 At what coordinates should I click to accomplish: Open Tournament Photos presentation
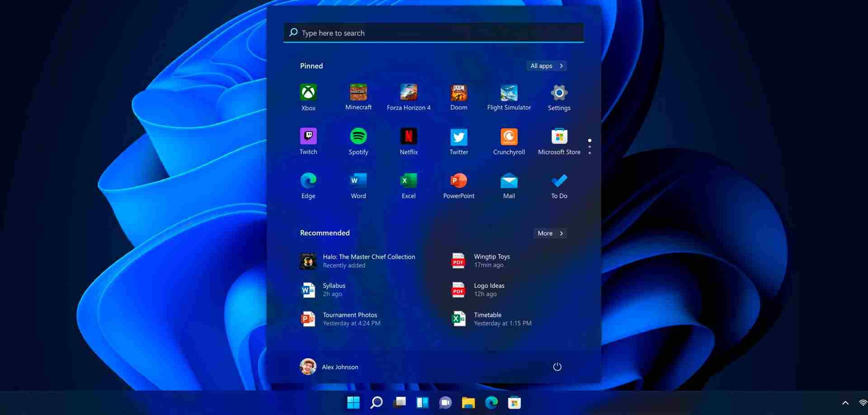pyautogui.click(x=340, y=319)
